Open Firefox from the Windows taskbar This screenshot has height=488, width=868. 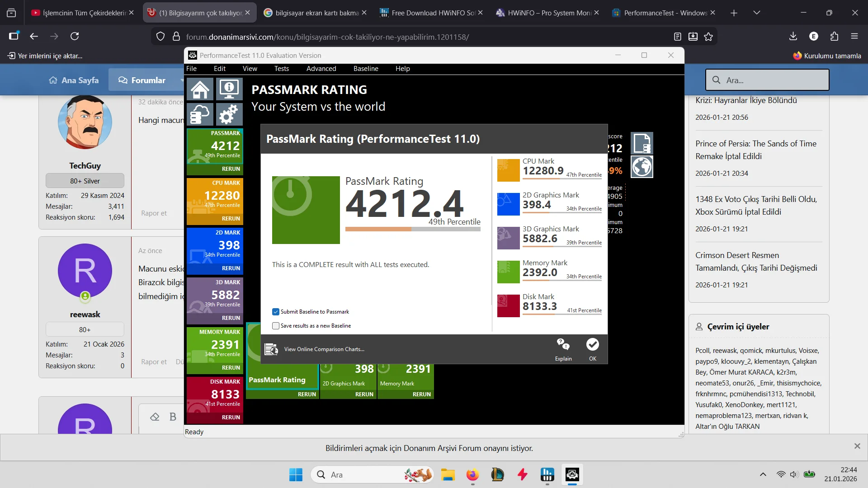coord(472,475)
